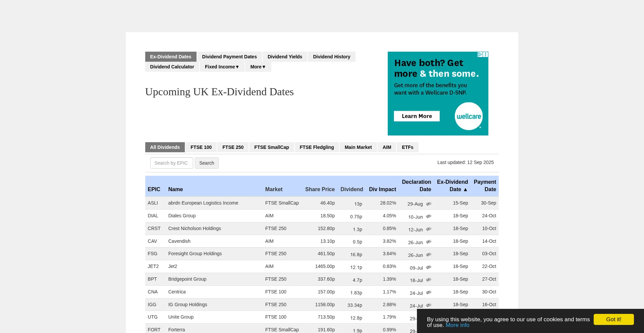The image size is (644, 333).
Task: Select the AIM filter tab
Action: coord(387,147)
